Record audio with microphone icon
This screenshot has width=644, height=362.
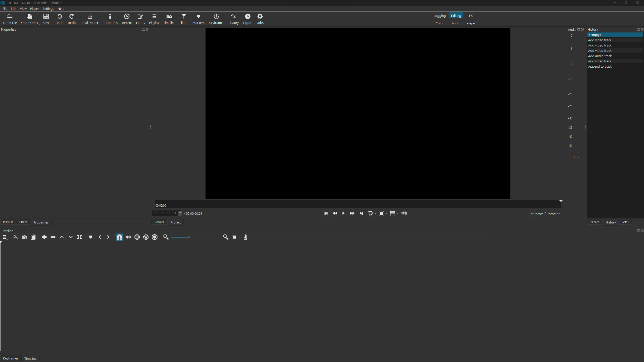pyautogui.click(x=246, y=237)
